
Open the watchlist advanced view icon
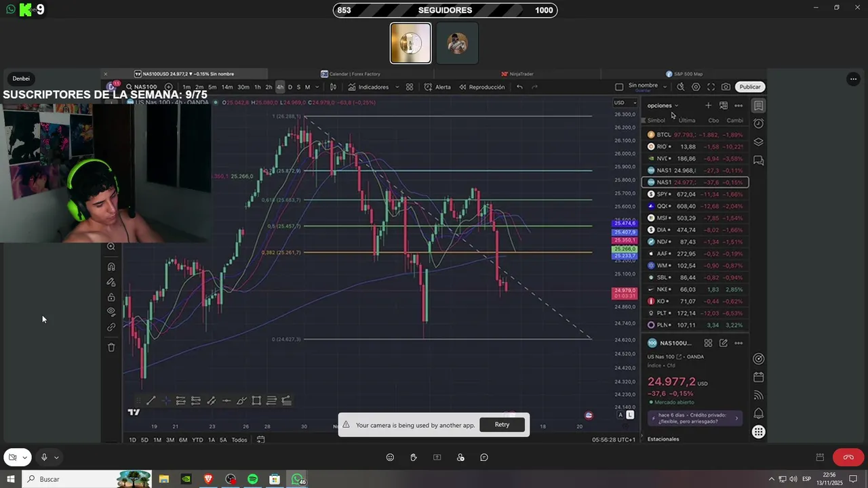(724, 106)
